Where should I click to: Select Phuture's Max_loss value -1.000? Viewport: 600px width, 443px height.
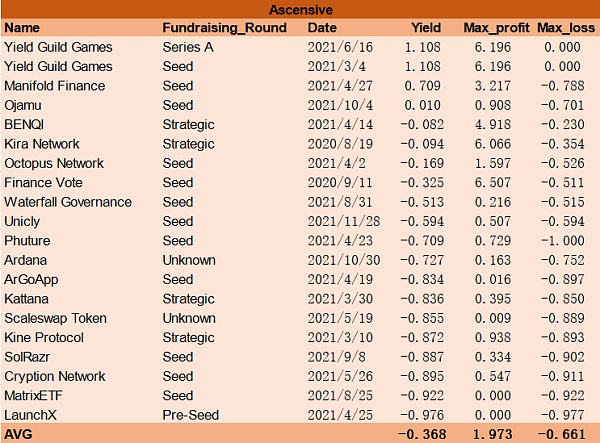pyautogui.click(x=562, y=241)
